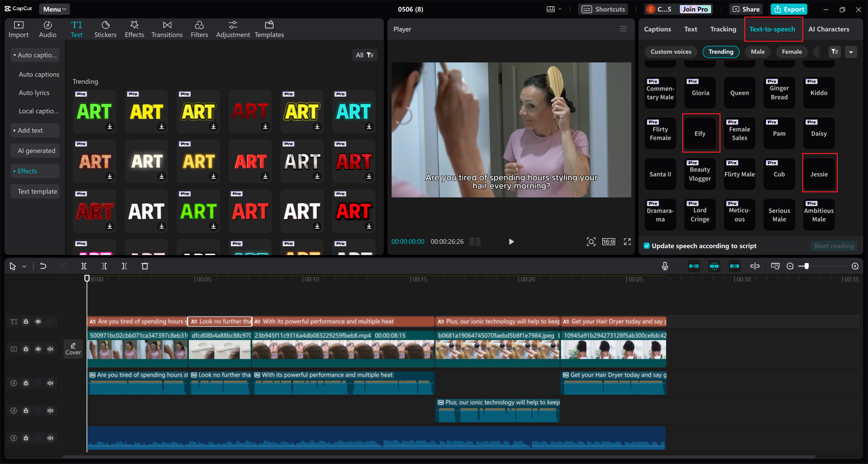This screenshot has width=868, height=464.
Task: Open the Audio panel
Action: pyautogui.click(x=47, y=29)
